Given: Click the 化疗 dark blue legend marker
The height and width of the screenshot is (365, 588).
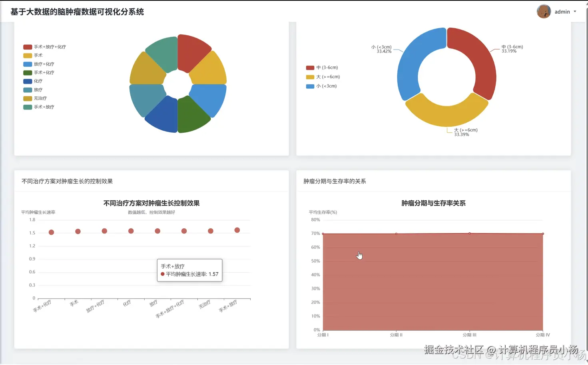Looking at the screenshot, I should [x=27, y=81].
